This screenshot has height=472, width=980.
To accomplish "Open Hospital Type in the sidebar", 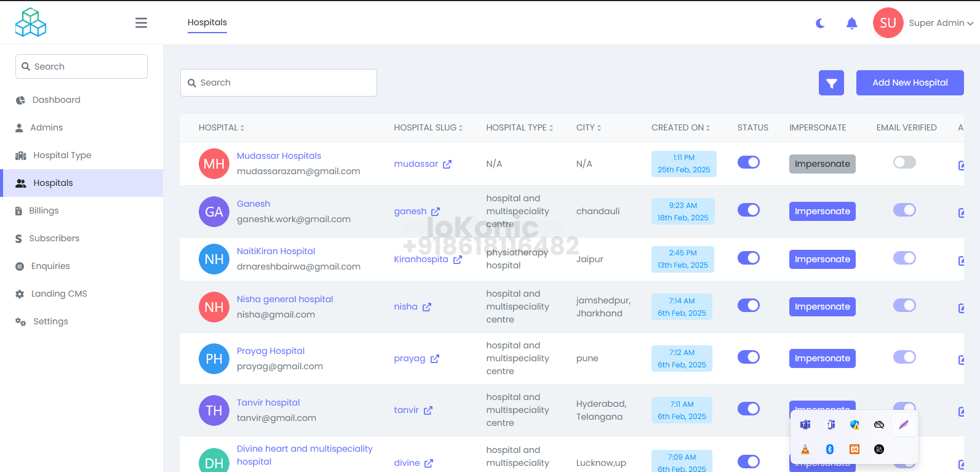I will tap(62, 155).
